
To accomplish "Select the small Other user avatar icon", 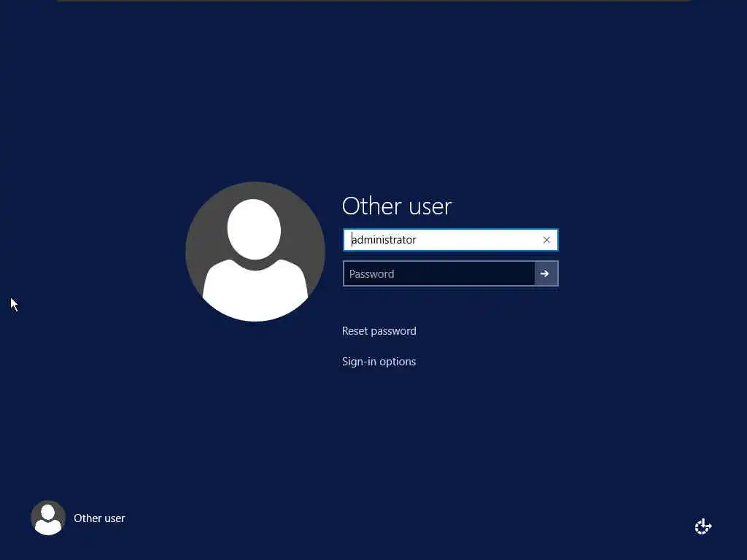I will pyautogui.click(x=48, y=518).
